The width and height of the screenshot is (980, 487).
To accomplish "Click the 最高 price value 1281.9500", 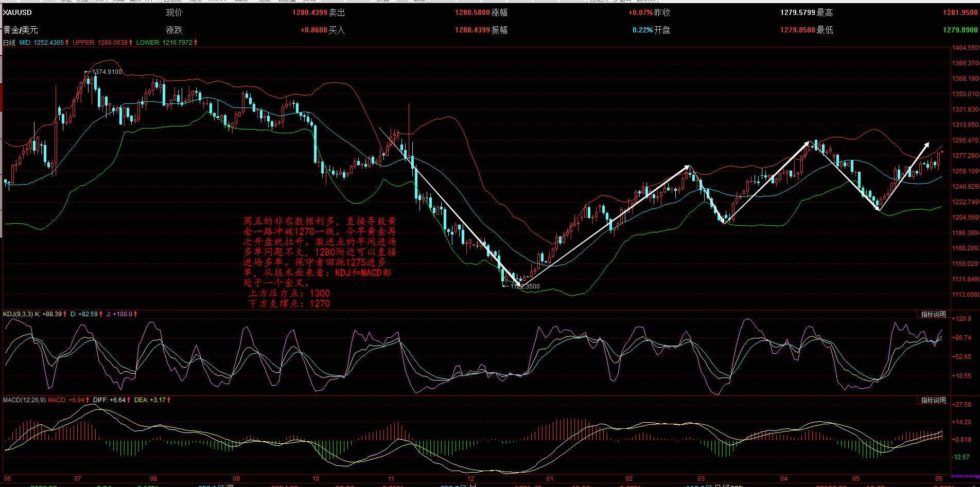I will tap(960, 12).
